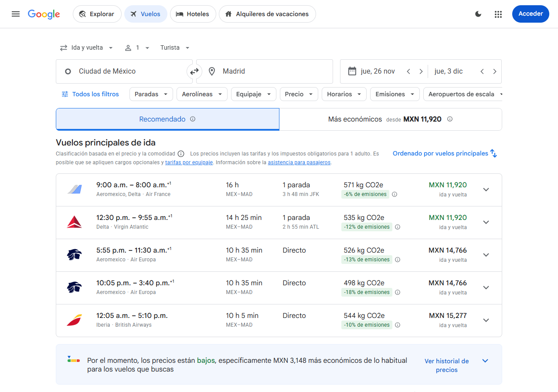Show emissions info for the 498 kg flight
Image resolution: width=558 pixels, height=392 pixels.
(x=398, y=292)
